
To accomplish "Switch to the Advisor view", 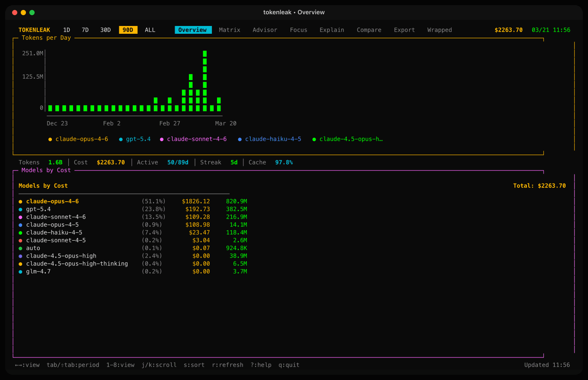I will 265,30.
